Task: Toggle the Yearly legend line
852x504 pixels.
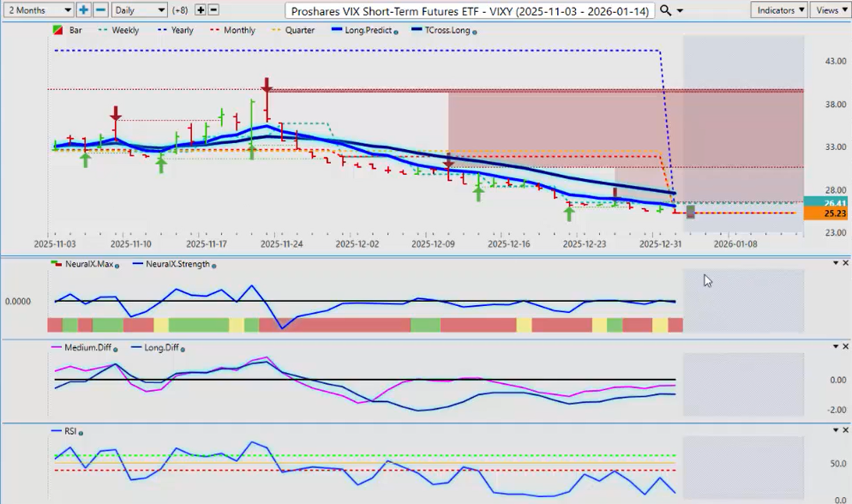Action: [x=177, y=30]
